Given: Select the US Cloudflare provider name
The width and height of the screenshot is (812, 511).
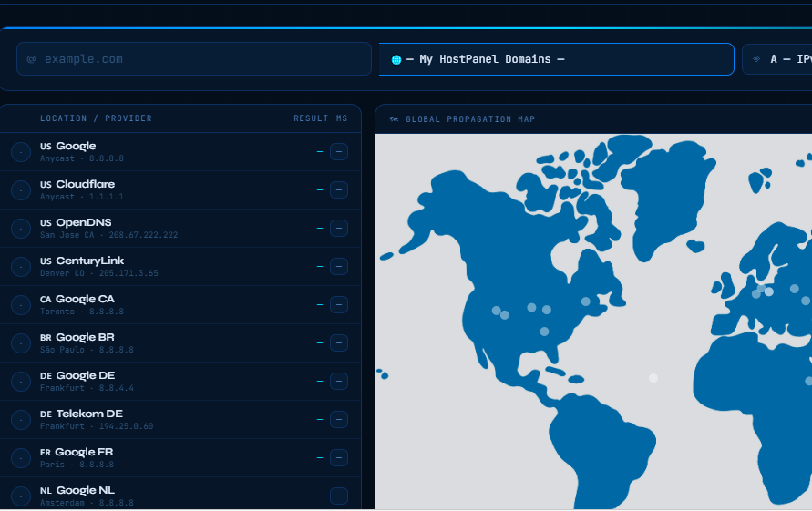Looking at the screenshot, I should [x=77, y=184].
